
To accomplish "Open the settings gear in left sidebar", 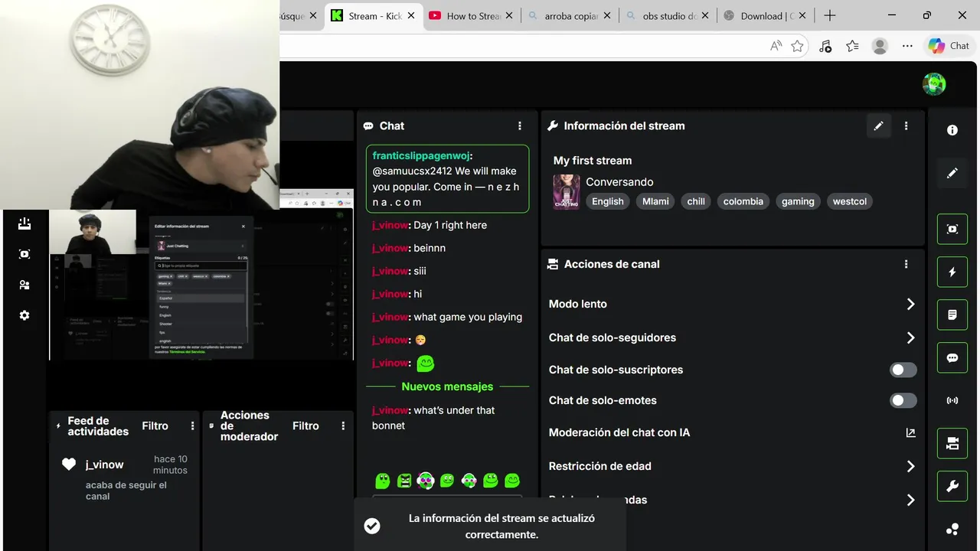I will coord(24,315).
